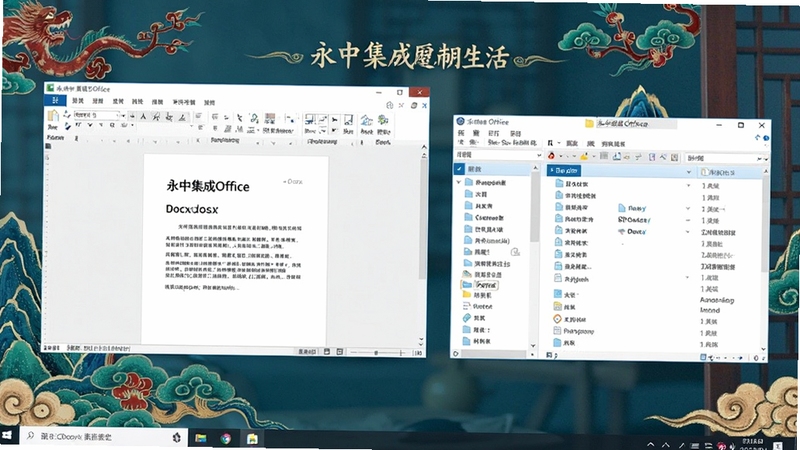The height and width of the screenshot is (450, 800).
Task: Click the large icon labeled below in the right ribbon group
Action: click(367, 120)
